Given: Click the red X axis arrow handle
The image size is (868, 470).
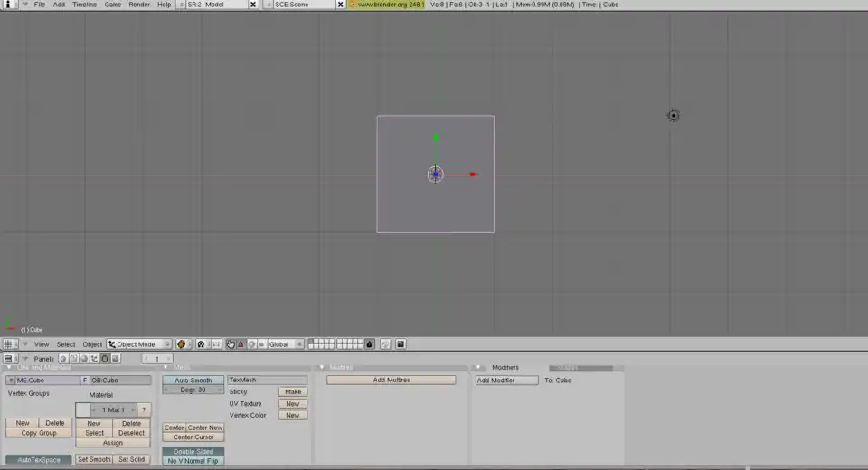Looking at the screenshot, I should point(474,174).
